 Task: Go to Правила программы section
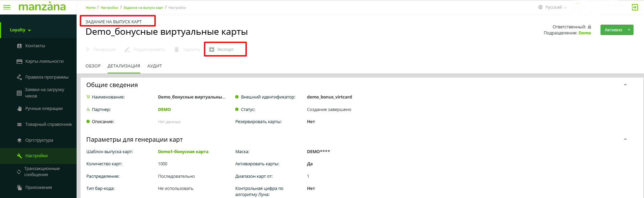pyautogui.click(x=47, y=77)
